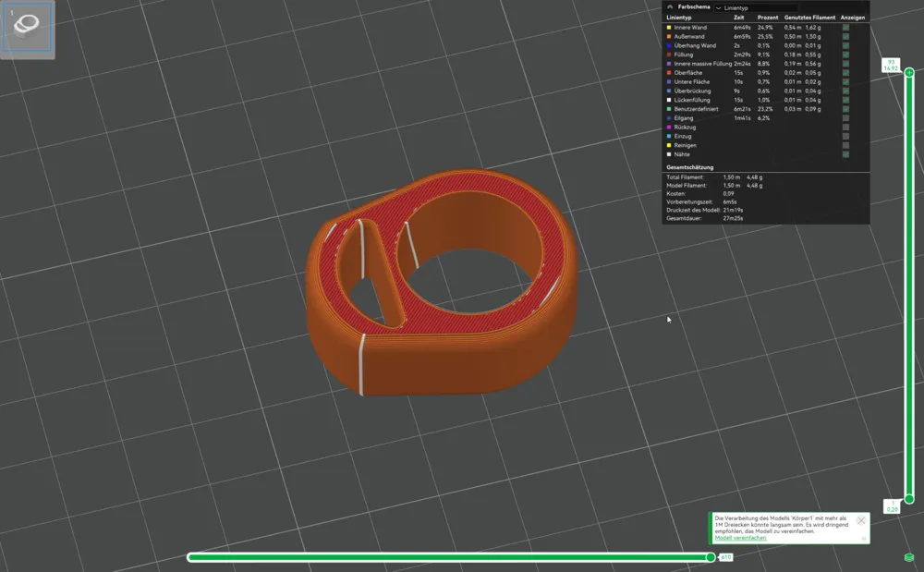The height and width of the screenshot is (572, 924).
Task: Toggle visibility of Lückenfüllung lines
Action: click(845, 100)
